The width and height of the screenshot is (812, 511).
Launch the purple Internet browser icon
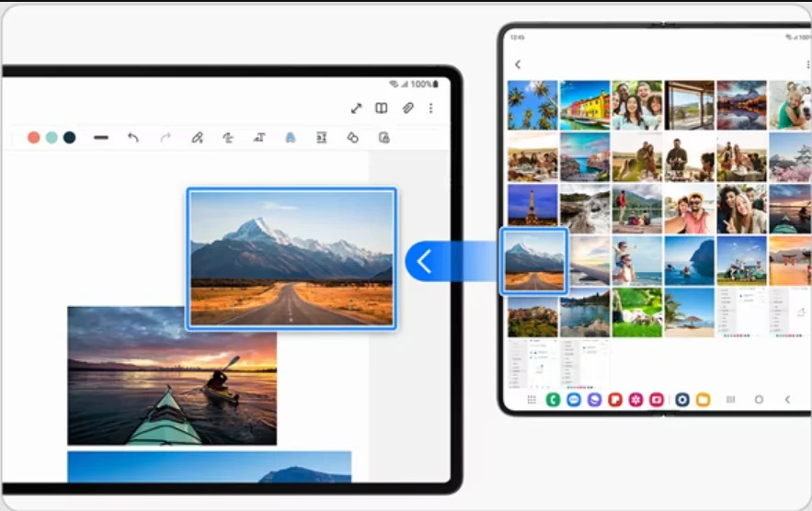[594, 399]
